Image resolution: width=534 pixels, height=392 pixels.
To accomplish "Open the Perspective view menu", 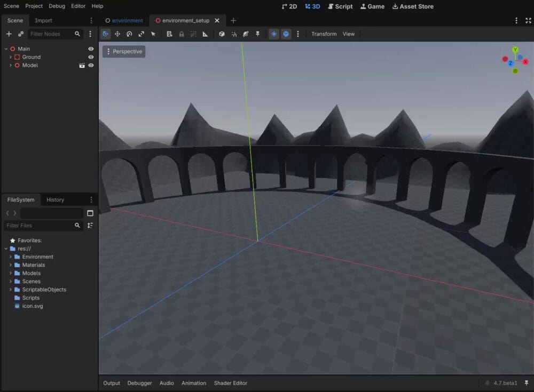I will [x=124, y=51].
